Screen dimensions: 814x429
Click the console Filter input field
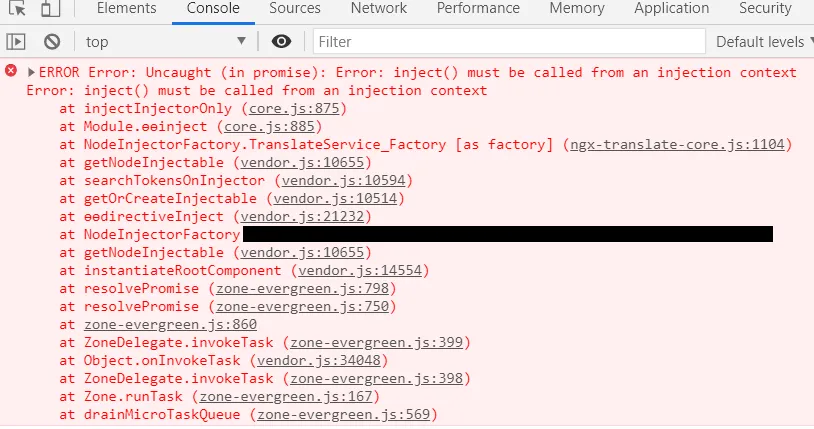click(505, 42)
